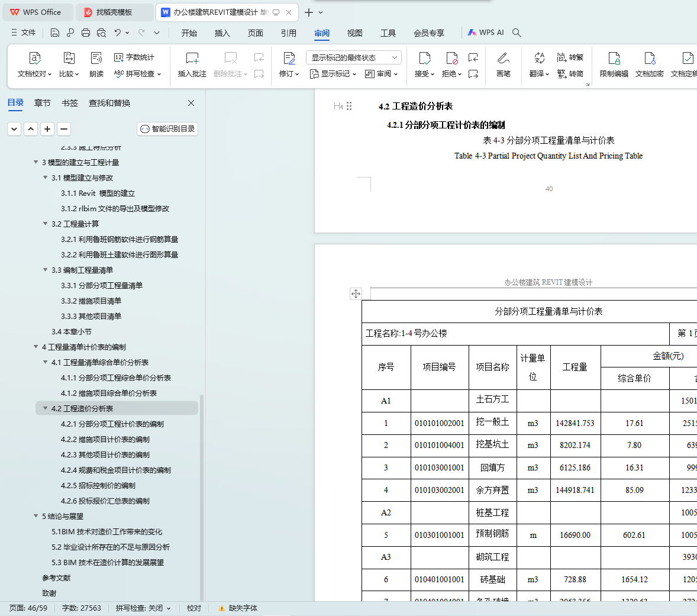Go to 参考文献 heading in outline
The image size is (697, 616).
click(56, 578)
